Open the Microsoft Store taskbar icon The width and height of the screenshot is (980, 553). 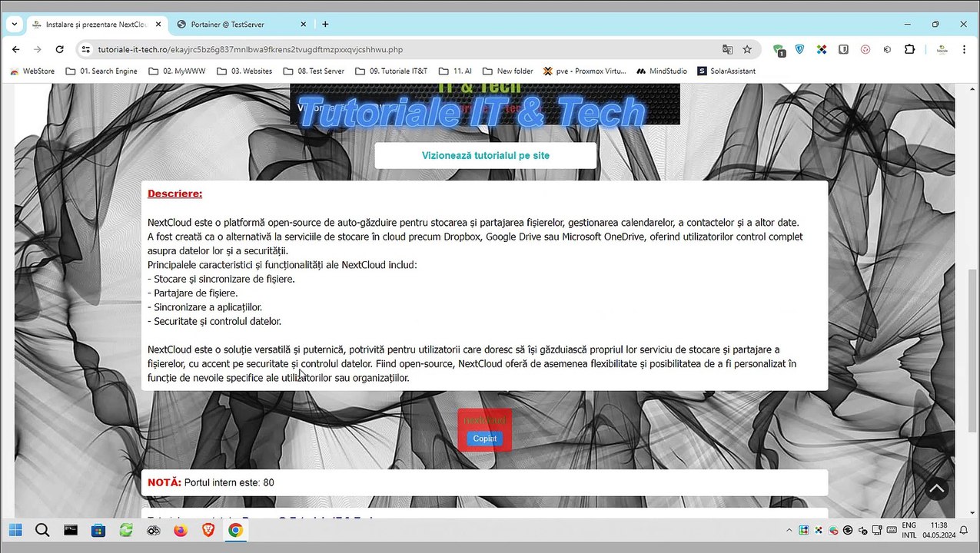[x=98, y=530]
